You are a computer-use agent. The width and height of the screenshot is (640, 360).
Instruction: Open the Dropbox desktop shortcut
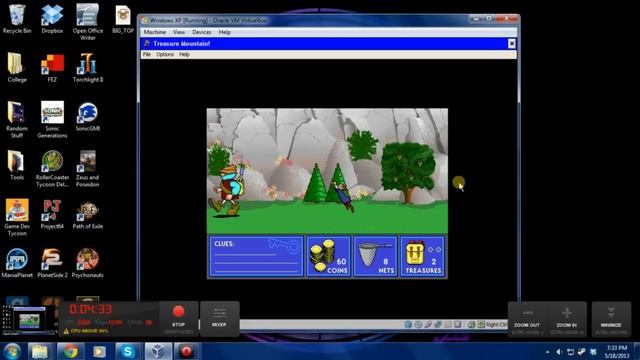pyautogui.click(x=52, y=19)
